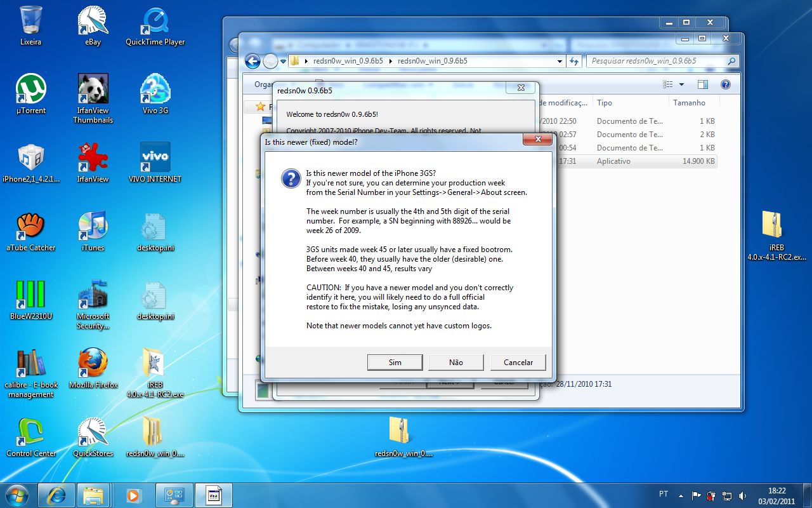Sort files by the Tamanho column
This screenshot has width=812, height=508.
tap(693, 103)
